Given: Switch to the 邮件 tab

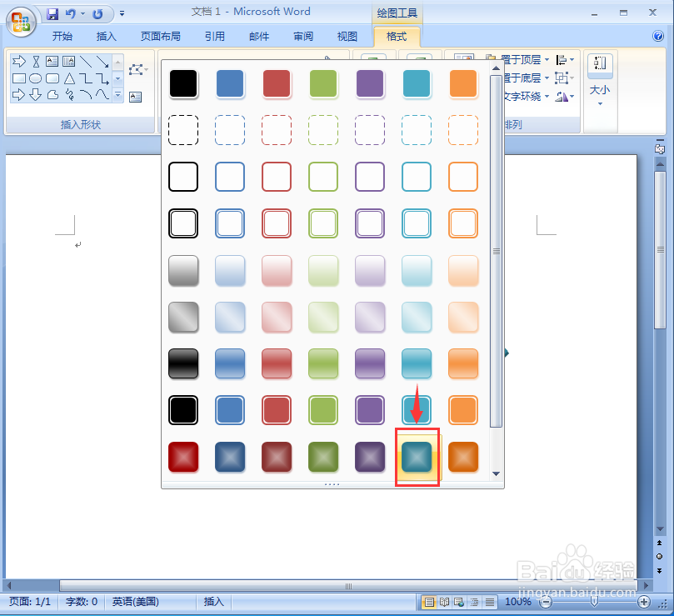Looking at the screenshot, I should [259, 36].
